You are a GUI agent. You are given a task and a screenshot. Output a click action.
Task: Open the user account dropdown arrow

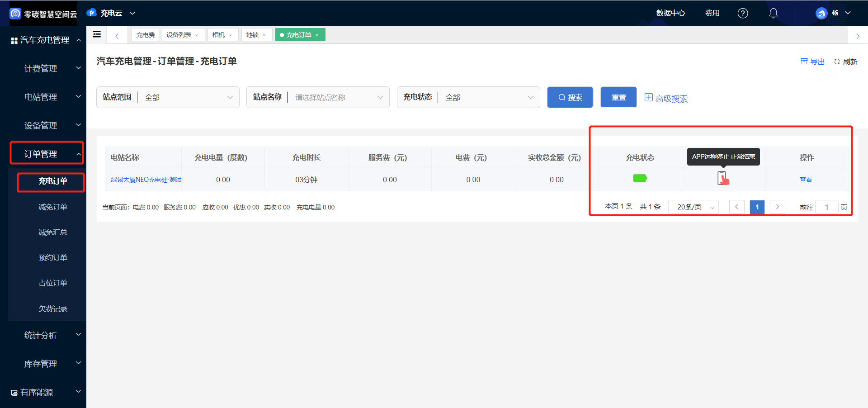848,13
